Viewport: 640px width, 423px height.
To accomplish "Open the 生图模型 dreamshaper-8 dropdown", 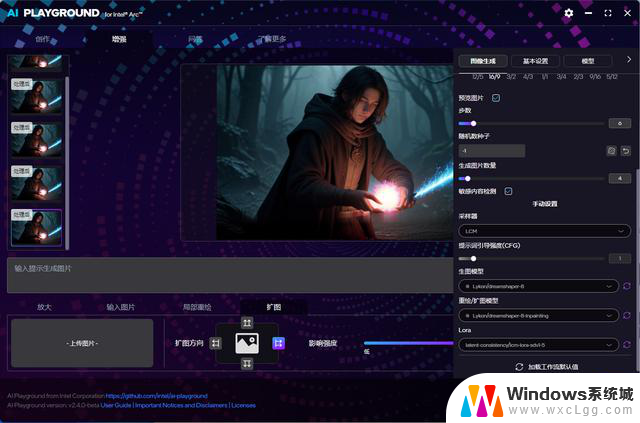I will pos(538,286).
